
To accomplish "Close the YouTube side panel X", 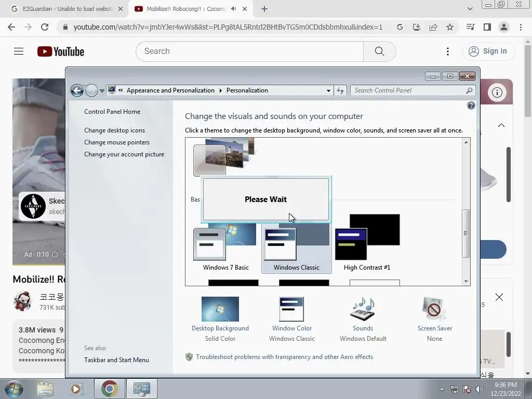I will [499, 297].
